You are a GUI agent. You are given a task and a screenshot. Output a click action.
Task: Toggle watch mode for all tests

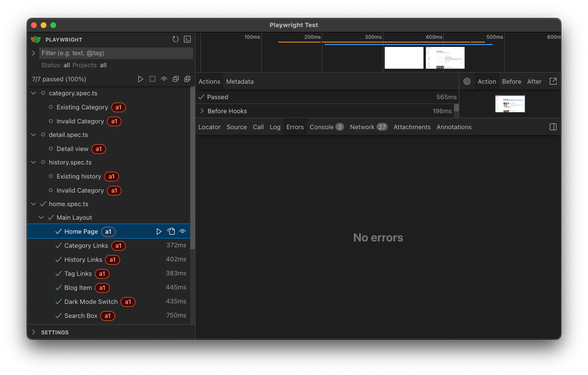point(164,79)
